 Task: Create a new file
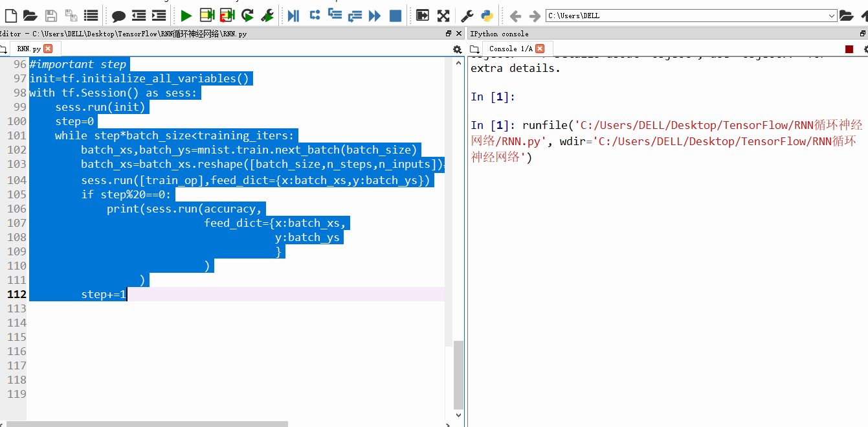point(11,16)
